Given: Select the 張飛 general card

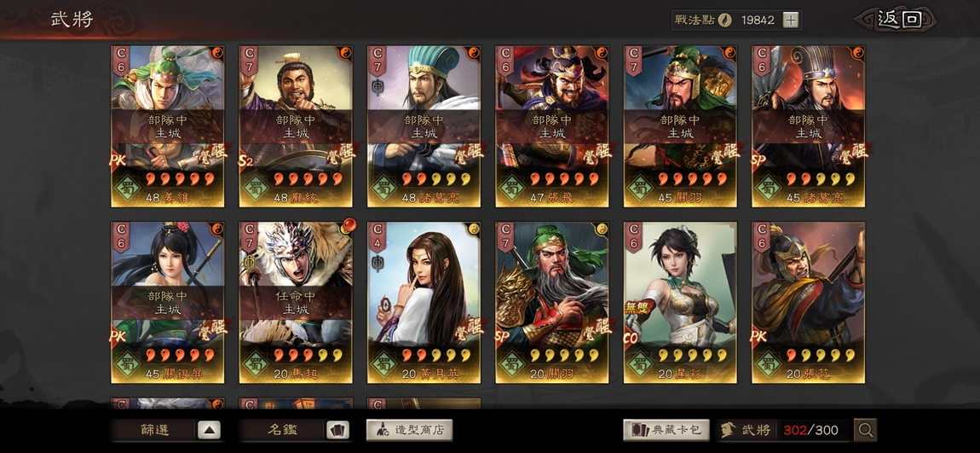Looking at the screenshot, I should [553, 126].
